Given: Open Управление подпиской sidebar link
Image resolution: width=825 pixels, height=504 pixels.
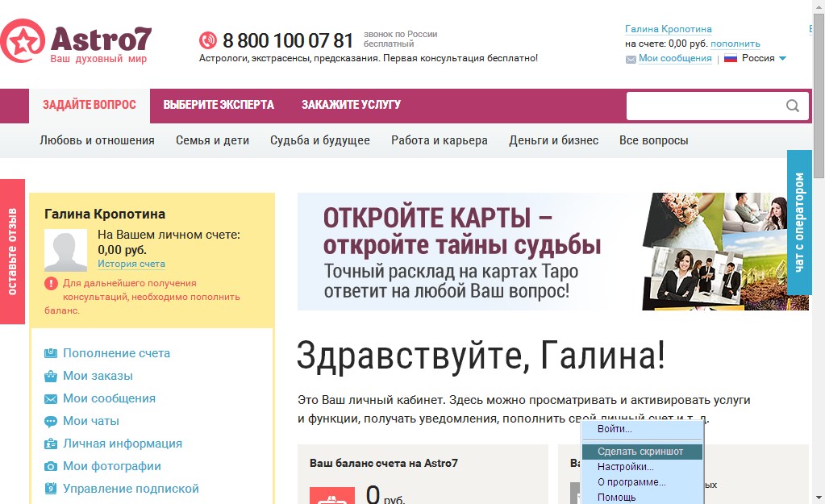Looking at the screenshot, I should click(x=131, y=489).
